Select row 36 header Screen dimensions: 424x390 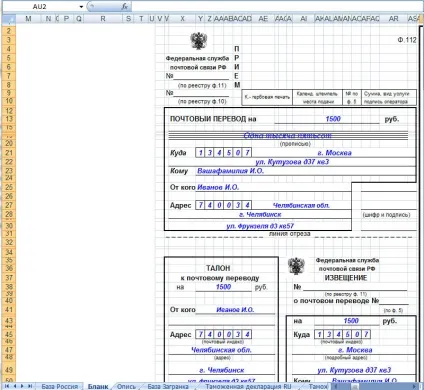(9, 268)
